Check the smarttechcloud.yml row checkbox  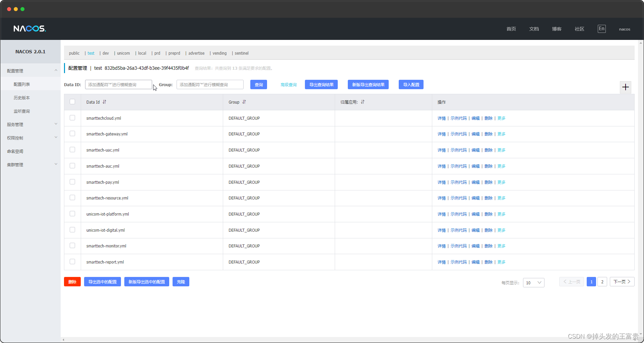point(72,118)
